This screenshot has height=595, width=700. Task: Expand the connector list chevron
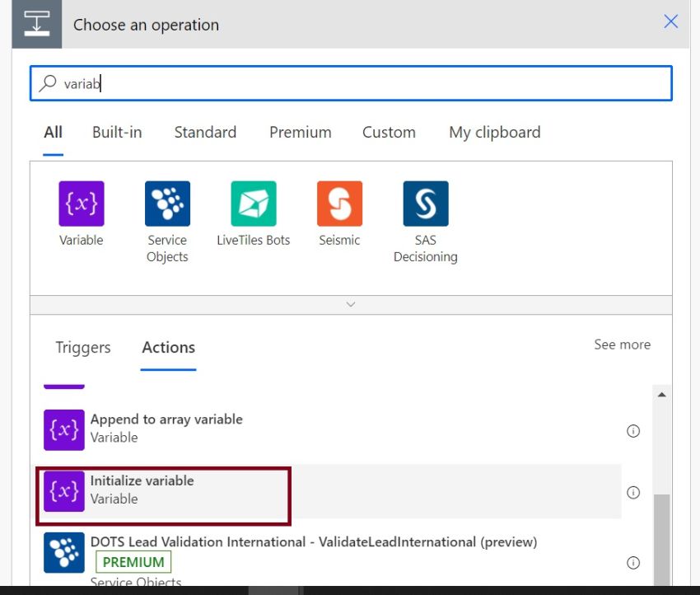(351, 304)
